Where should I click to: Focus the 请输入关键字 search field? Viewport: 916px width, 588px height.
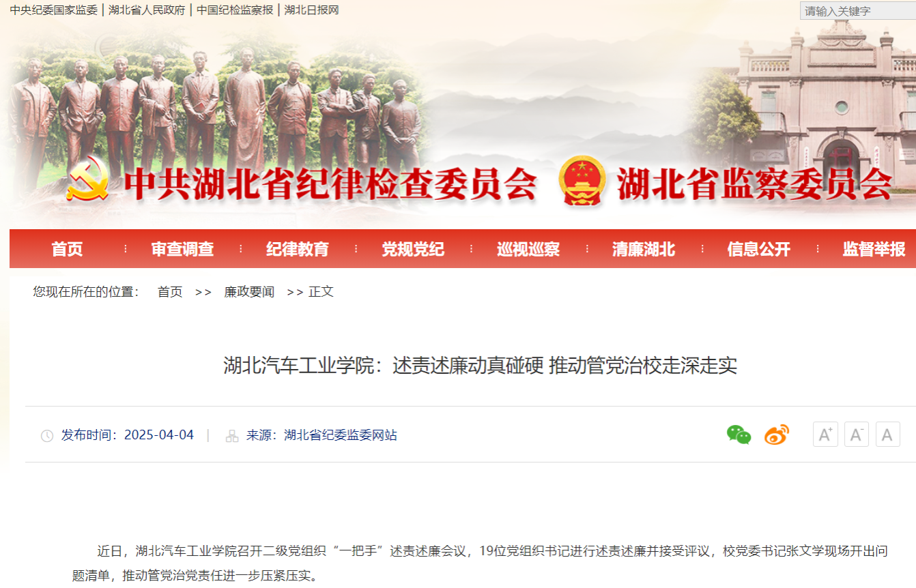click(858, 11)
